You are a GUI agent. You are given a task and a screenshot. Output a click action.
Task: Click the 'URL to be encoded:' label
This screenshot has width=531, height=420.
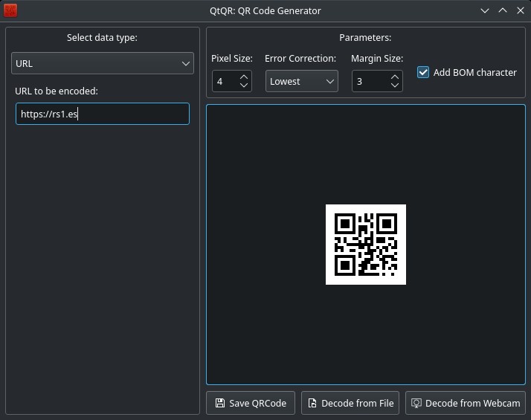57,91
